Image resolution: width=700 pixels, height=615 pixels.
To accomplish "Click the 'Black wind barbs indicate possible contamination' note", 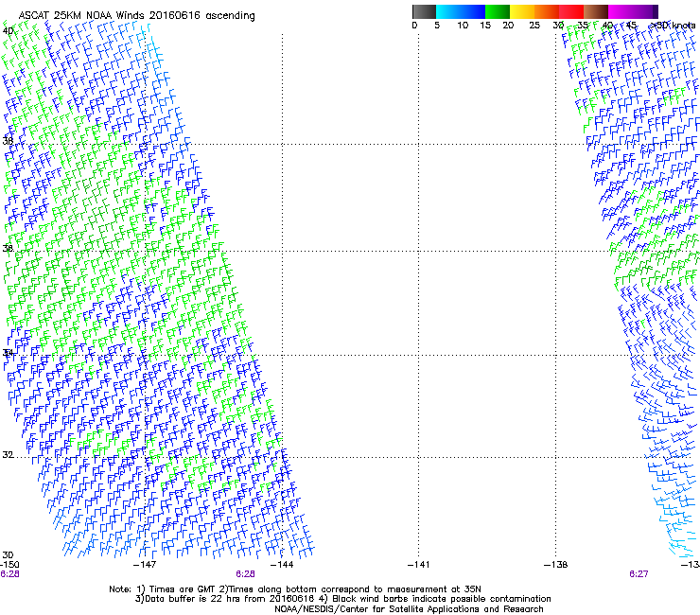I will (442, 599).
